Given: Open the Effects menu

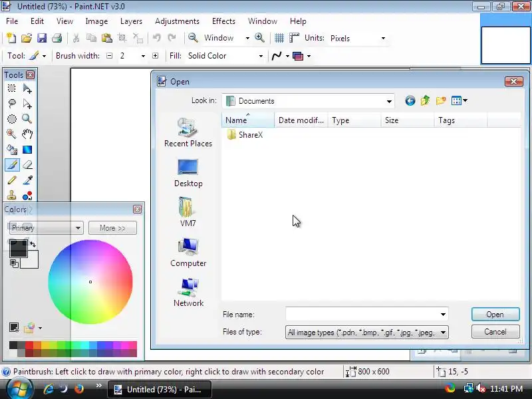Looking at the screenshot, I should point(223,21).
